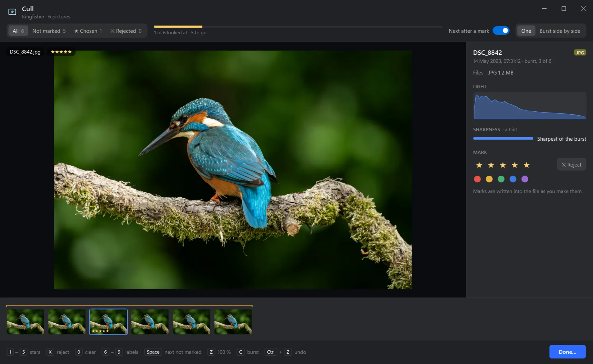Set rating to two stars in Mark panel
Screen dimensions: 593x364
coord(491,165)
